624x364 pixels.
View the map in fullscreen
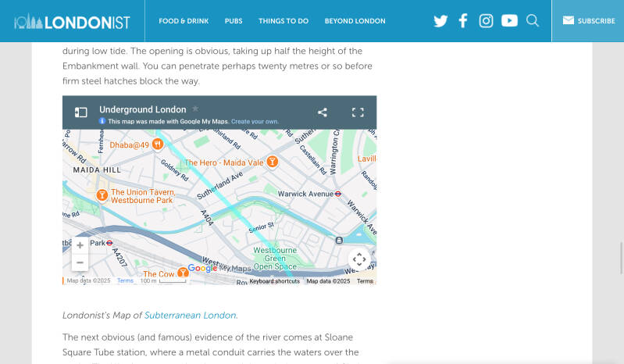click(358, 112)
